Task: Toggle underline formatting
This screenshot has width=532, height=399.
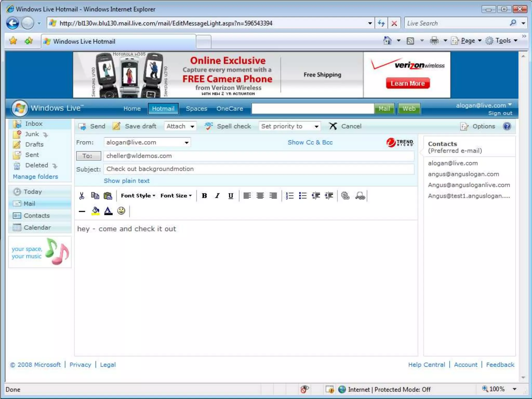Action: [x=231, y=196]
